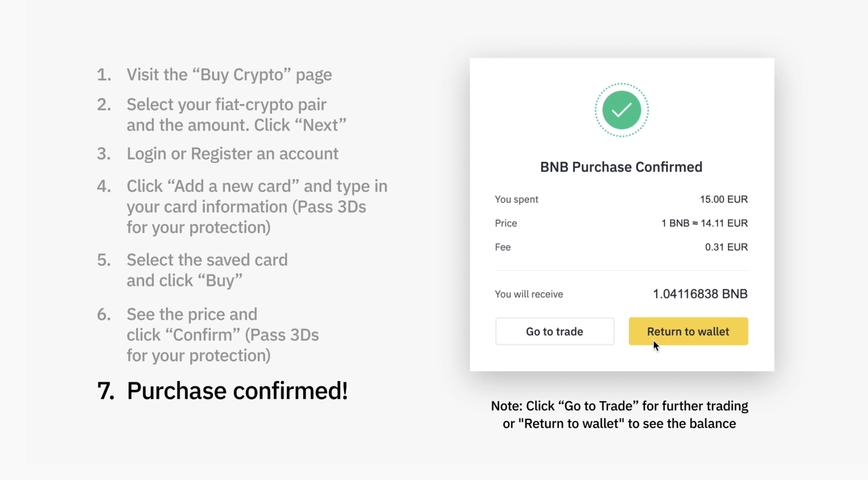The height and width of the screenshot is (480, 868).
Task: Click the You spent label
Action: point(517,199)
